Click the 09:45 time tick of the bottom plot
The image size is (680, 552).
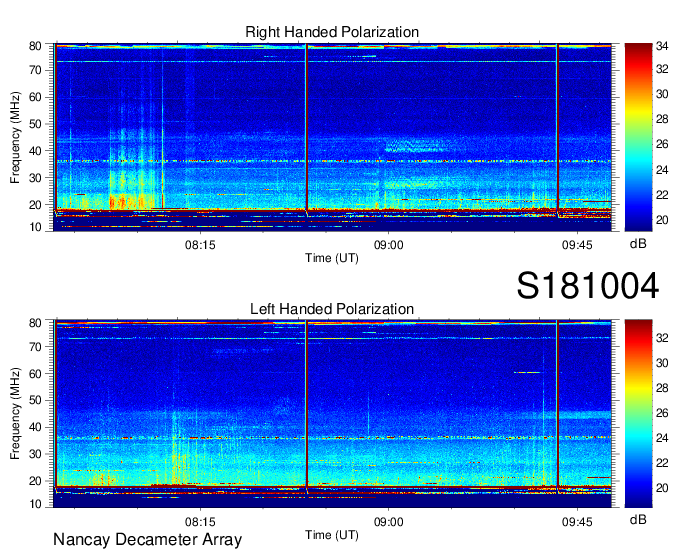577,522
